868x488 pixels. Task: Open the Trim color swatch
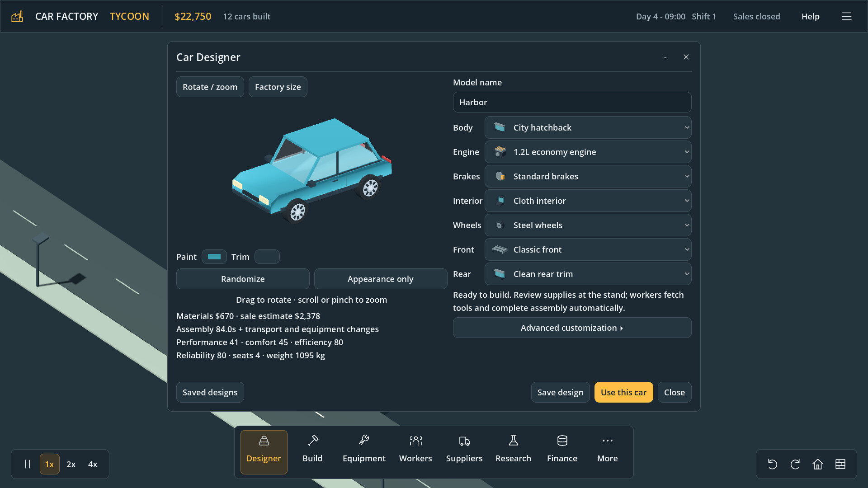(267, 257)
